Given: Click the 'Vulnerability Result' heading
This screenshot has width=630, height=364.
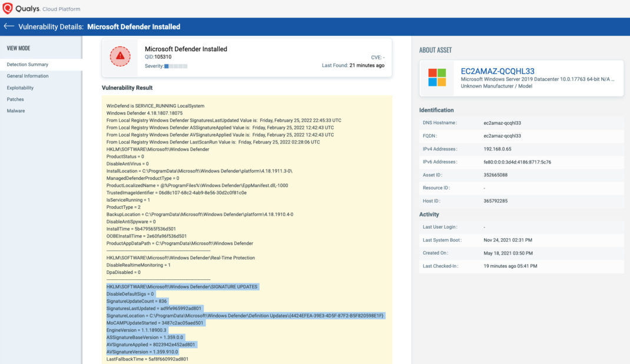Looking at the screenshot, I should point(127,88).
